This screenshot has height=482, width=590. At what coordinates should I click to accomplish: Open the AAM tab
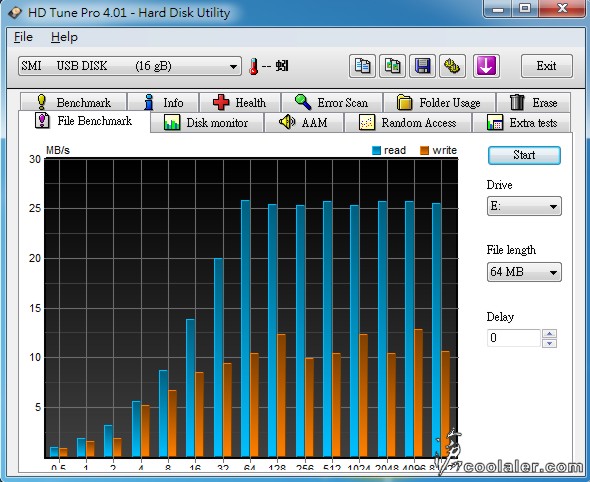(x=304, y=123)
